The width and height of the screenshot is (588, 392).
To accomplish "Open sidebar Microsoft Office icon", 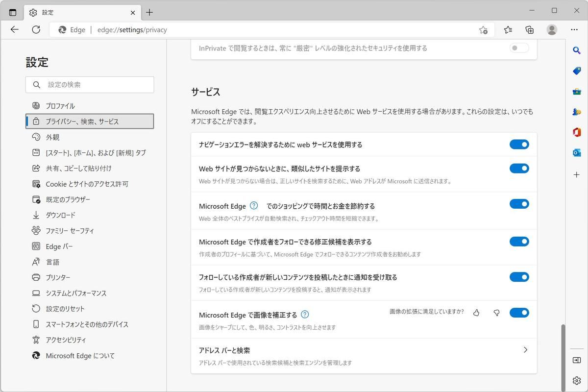I will (x=577, y=132).
